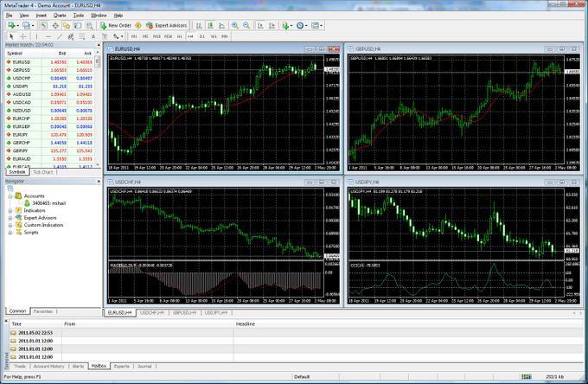Switch to the Tick Chart tab
This screenshot has width=588, height=384.
(42, 172)
